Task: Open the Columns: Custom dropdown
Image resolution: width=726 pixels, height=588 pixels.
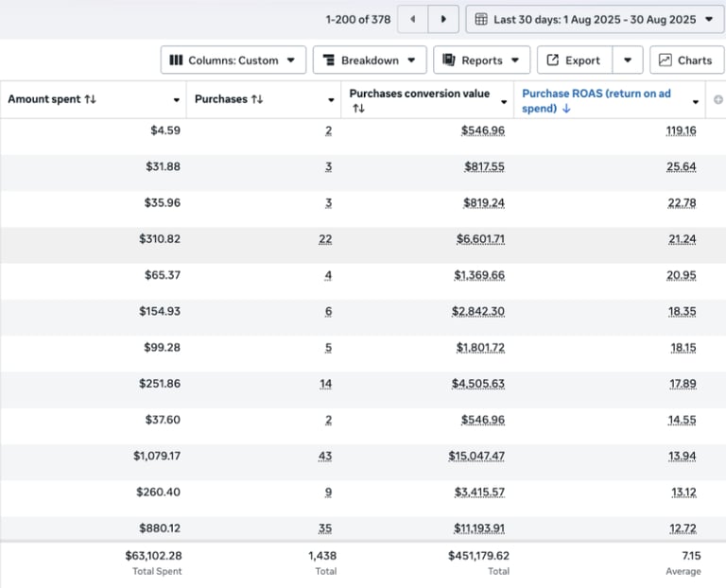Action: click(233, 61)
